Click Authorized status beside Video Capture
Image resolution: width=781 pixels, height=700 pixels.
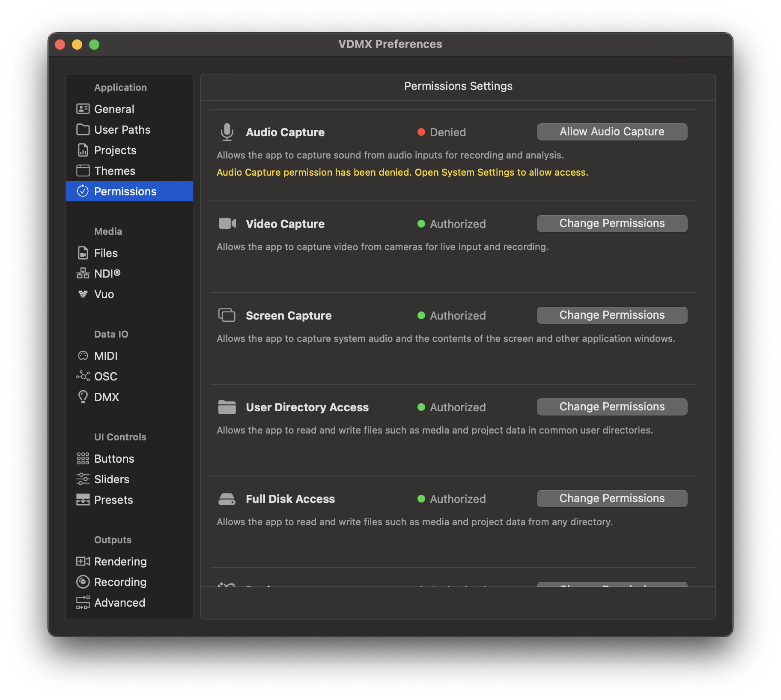[452, 224]
